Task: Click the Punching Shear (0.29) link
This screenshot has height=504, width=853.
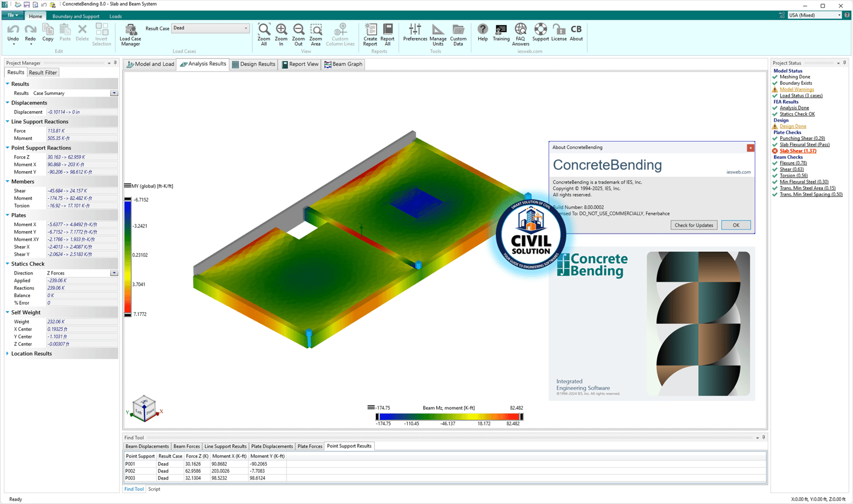Action: tap(802, 139)
